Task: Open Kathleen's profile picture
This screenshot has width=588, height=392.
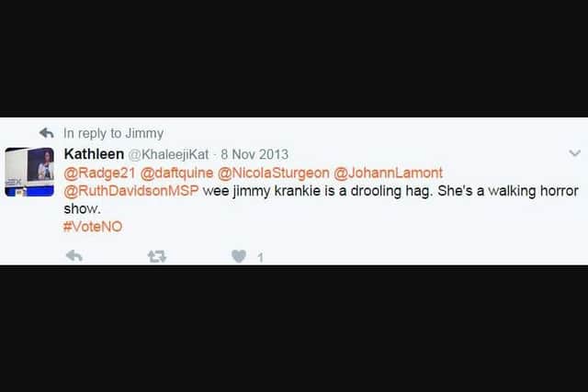Action: coord(29,172)
